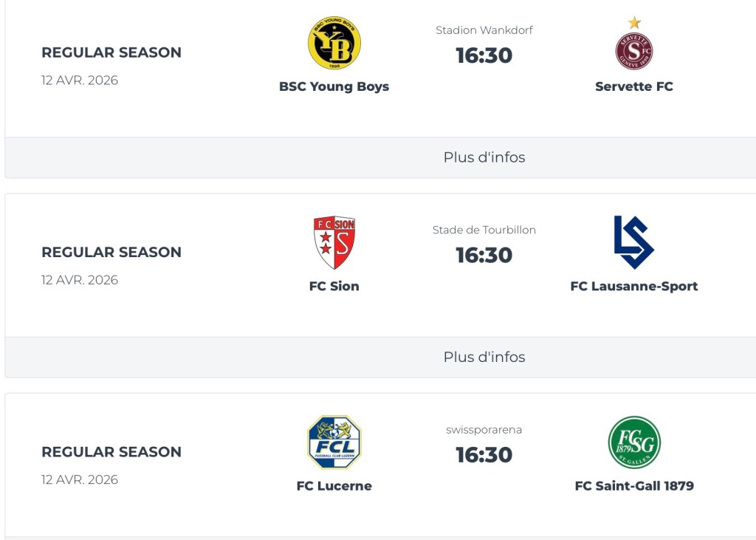Click the 16:30 kickoff time at Tourbillon

[x=484, y=255]
